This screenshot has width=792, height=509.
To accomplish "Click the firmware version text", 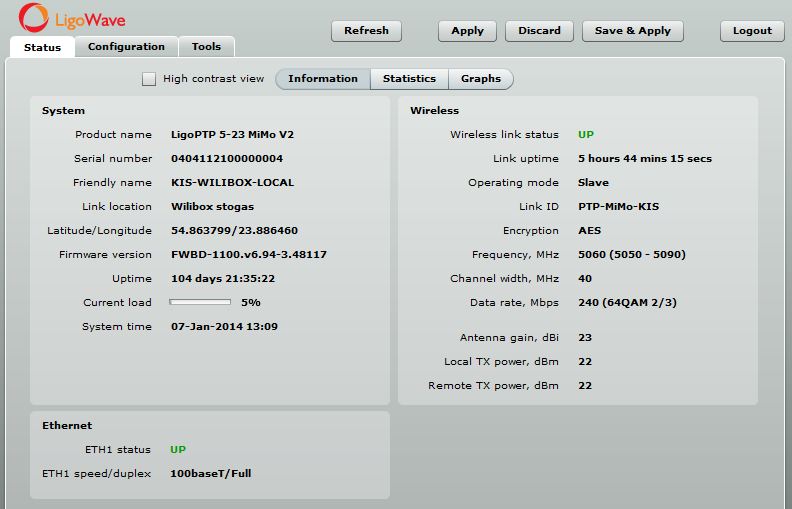I will coord(248,255).
